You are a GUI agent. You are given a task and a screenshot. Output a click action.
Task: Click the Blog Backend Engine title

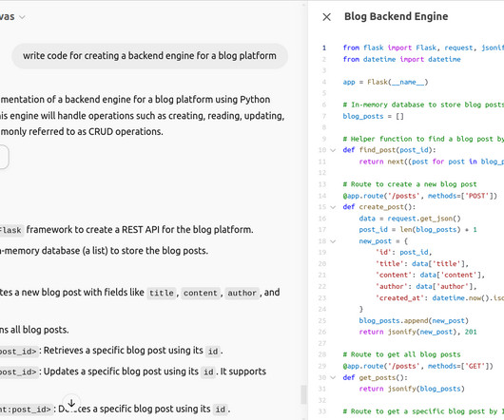(396, 16)
